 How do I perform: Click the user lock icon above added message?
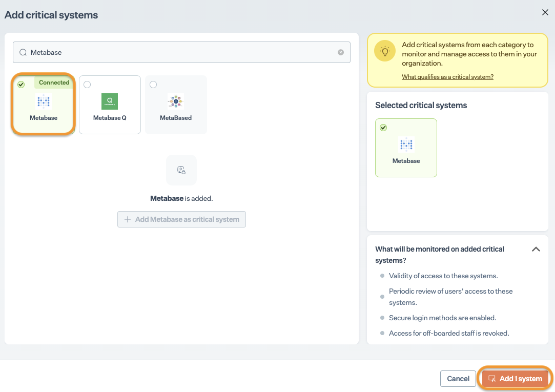pos(181,170)
